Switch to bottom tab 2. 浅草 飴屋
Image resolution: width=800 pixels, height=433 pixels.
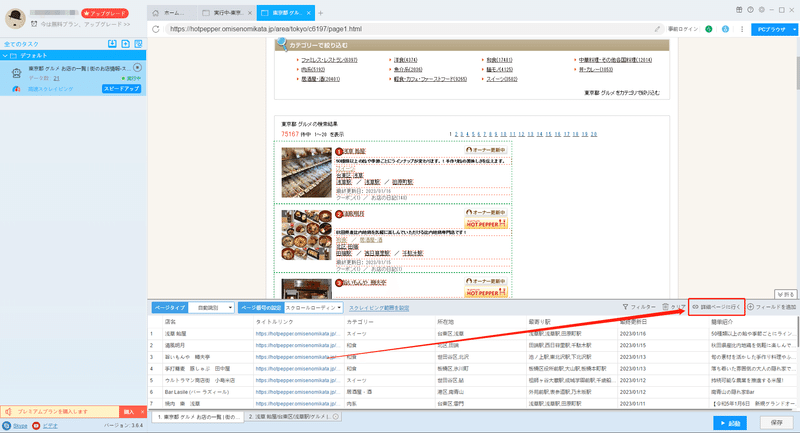tap(293, 417)
